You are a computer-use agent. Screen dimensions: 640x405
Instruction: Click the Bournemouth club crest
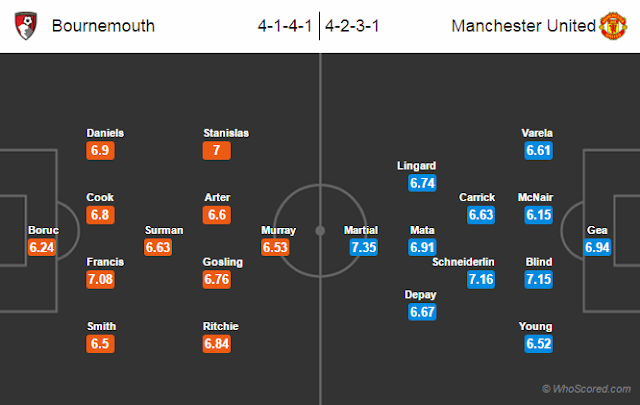[26, 26]
